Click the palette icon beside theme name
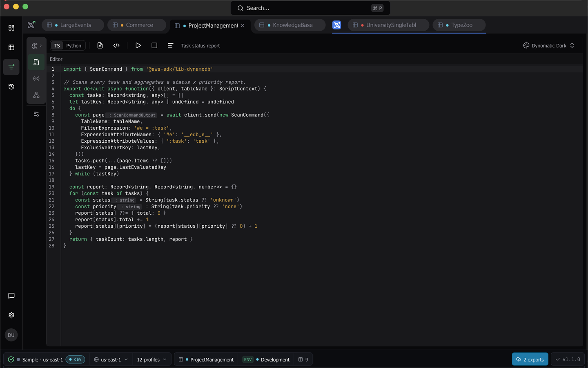 pyautogui.click(x=526, y=45)
